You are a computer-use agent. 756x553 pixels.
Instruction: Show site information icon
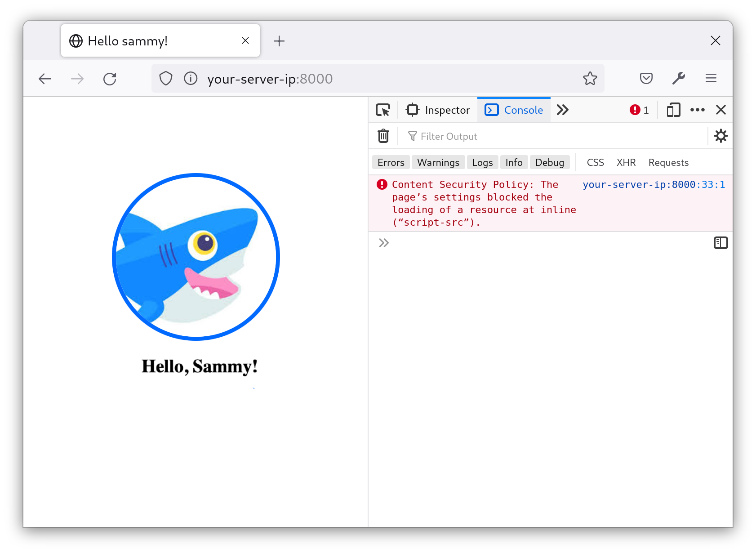point(191,79)
